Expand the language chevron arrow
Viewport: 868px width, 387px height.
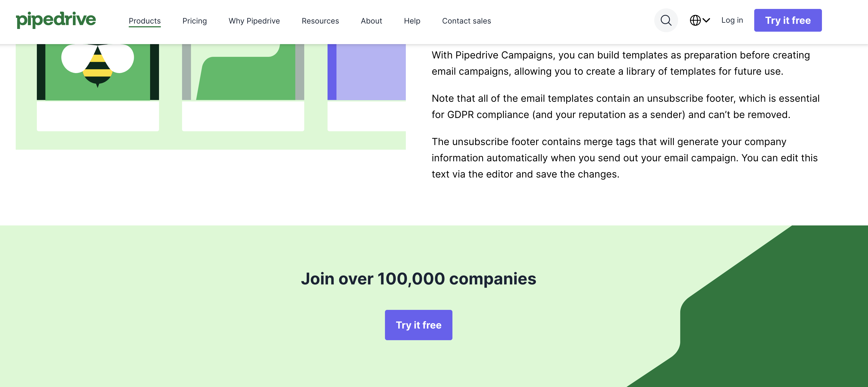[707, 20]
